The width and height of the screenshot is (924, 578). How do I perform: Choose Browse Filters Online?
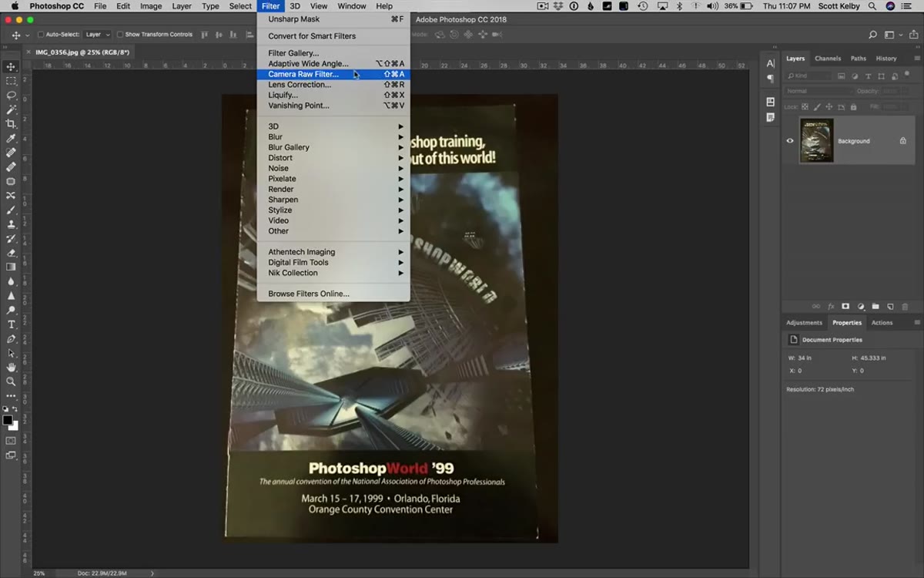pos(333,294)
